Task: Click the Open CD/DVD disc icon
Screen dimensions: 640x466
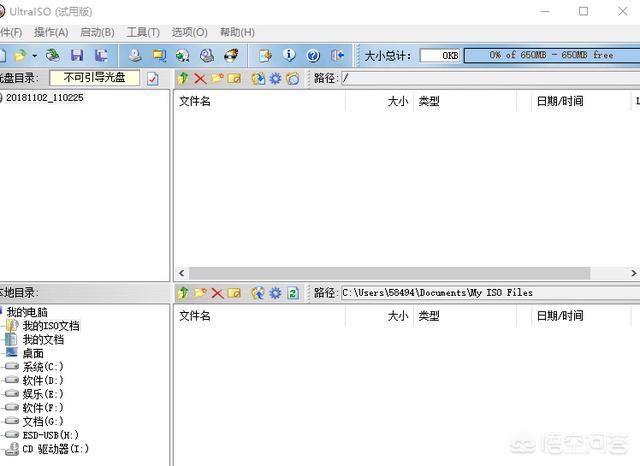Action: click(x=53, y=55)
